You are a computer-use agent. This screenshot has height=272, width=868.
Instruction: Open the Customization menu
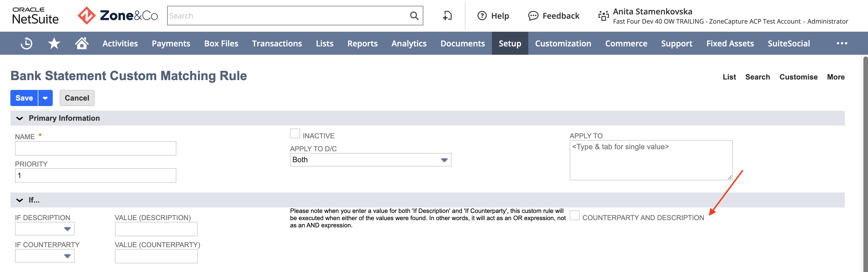563,44
